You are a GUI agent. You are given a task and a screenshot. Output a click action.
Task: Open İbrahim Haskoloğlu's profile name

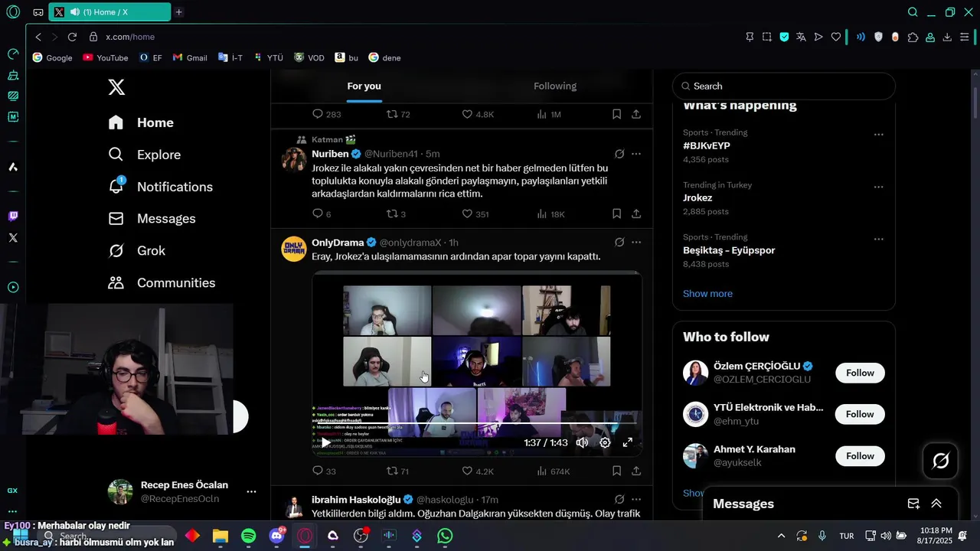point(356,500)
